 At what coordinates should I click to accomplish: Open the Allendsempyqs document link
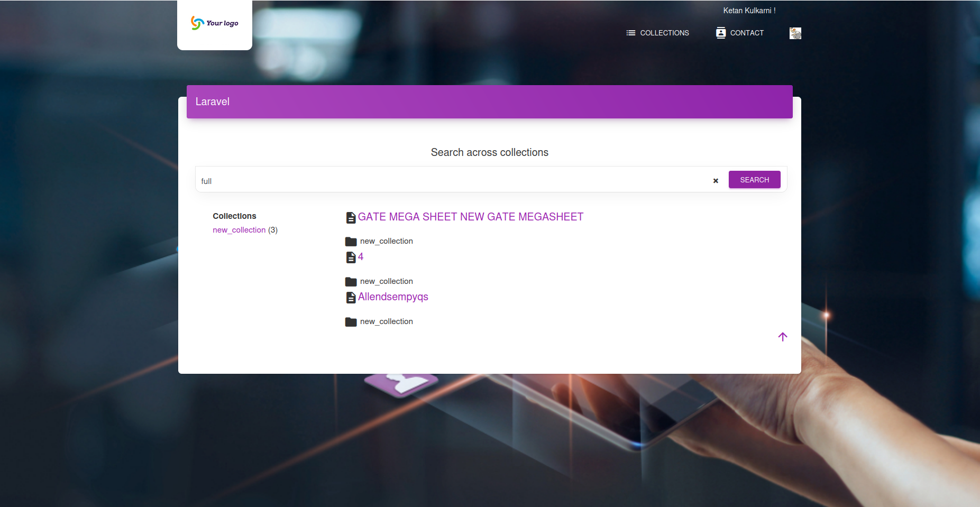pyautogui.click(x=393, y=297)
